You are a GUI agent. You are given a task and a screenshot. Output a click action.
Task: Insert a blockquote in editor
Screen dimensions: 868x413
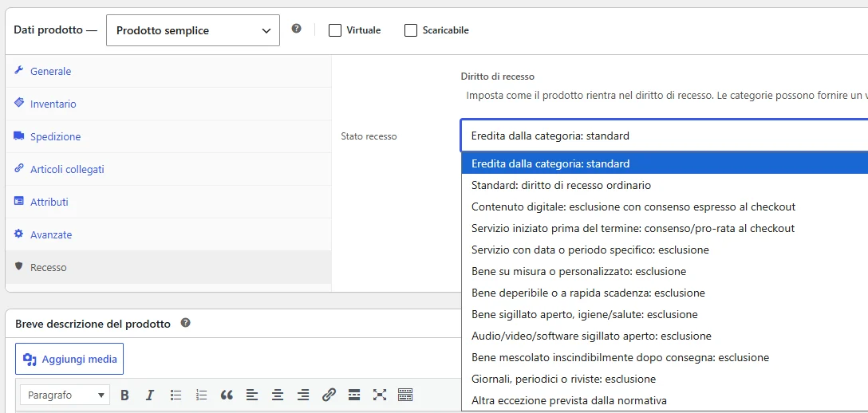(227, 395)
